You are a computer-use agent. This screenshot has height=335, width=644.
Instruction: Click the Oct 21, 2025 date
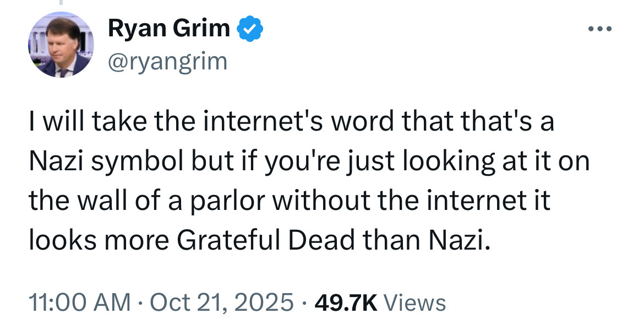pyautogui.click(x=222, y=302)
